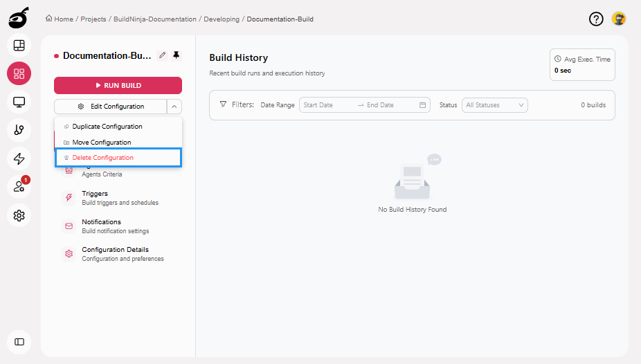The height and width of the screenshot is (364, 641).
Task: Click the Notifications envelope icon
Action: point(69,226)
